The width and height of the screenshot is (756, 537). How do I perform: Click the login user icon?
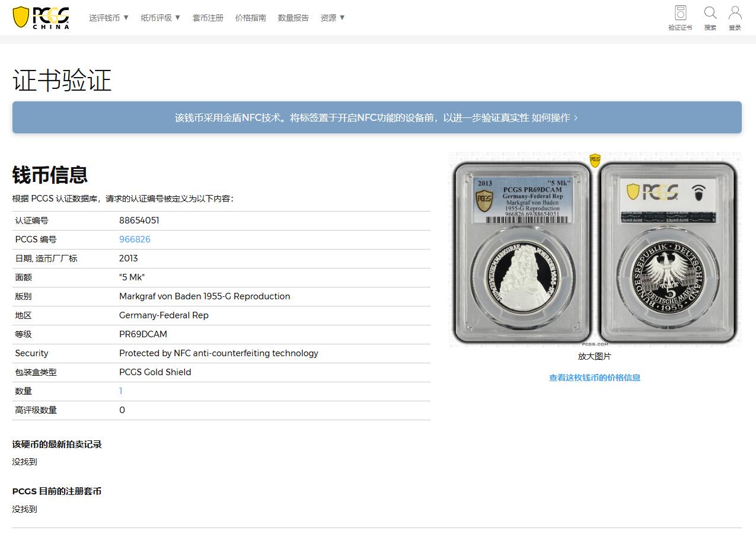click(x=735, y=18)
